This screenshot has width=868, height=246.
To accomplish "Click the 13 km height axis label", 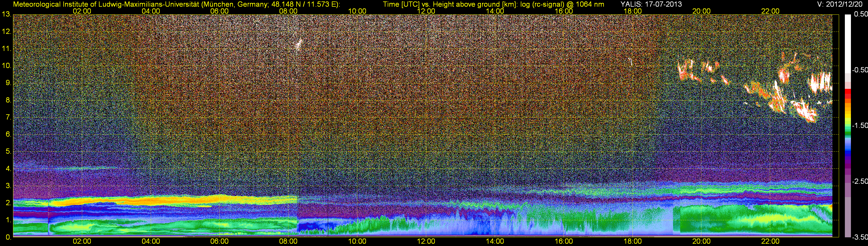I will [6, 14].
